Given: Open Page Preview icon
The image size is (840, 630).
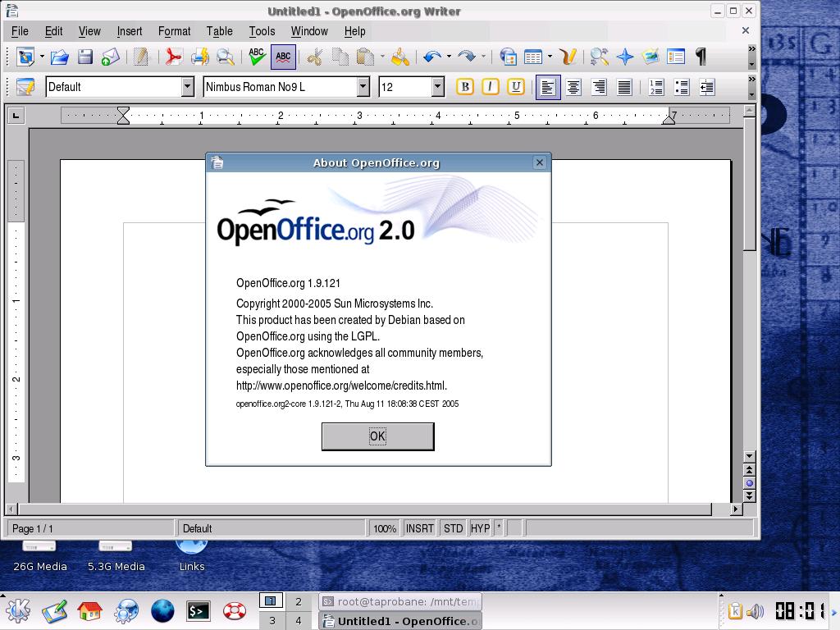Looking at the screenshot, I should coord(225,57).
